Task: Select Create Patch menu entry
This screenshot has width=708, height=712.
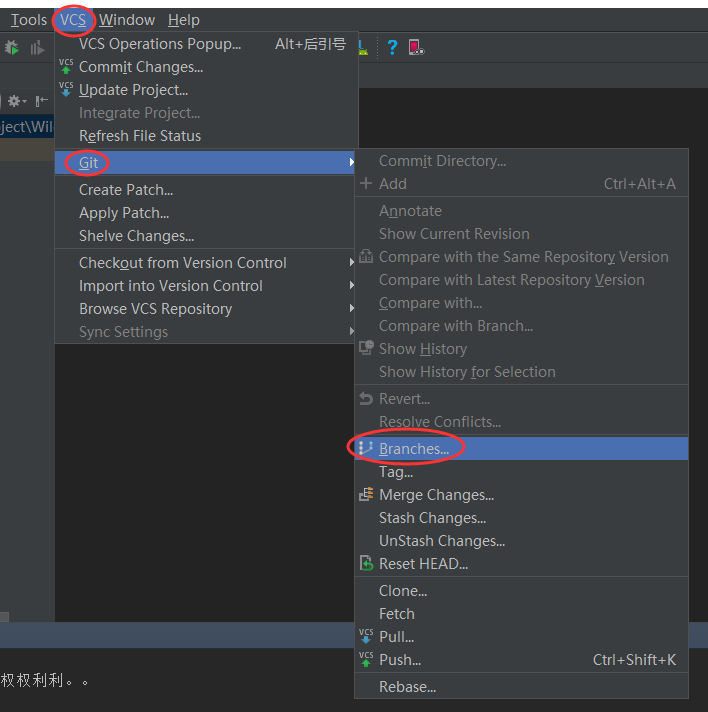Action: (204, 190)
